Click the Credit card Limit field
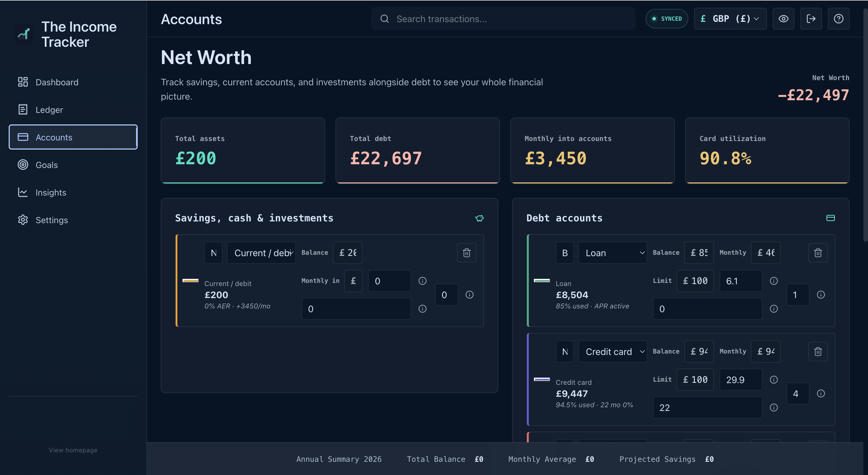The height and width of the screenshot is (475, 868). click(695, 380)
